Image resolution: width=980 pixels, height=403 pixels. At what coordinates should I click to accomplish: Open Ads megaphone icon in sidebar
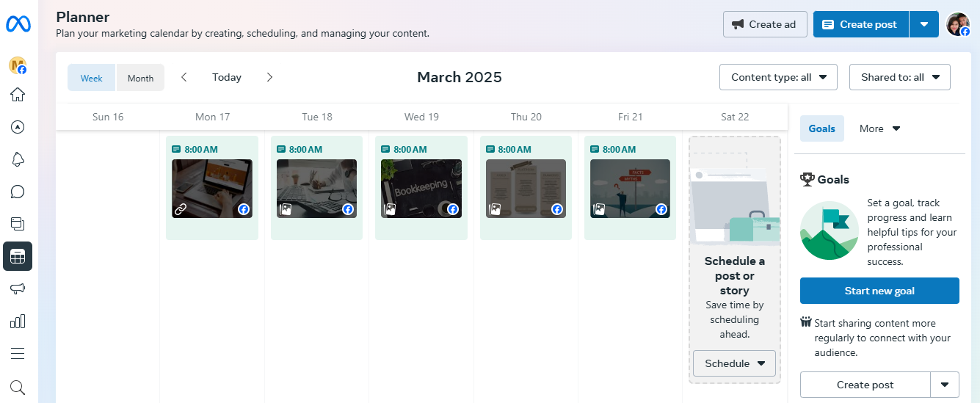tap(18, 288)
